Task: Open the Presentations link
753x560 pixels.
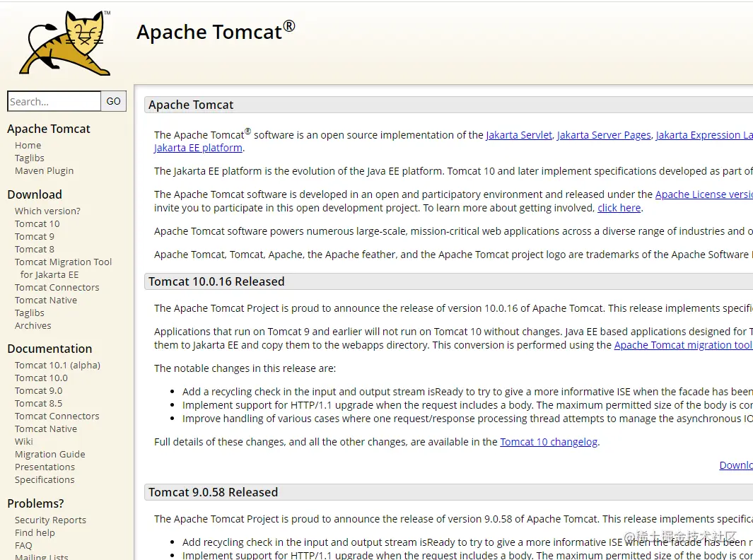Action: [x=45, y=467]
